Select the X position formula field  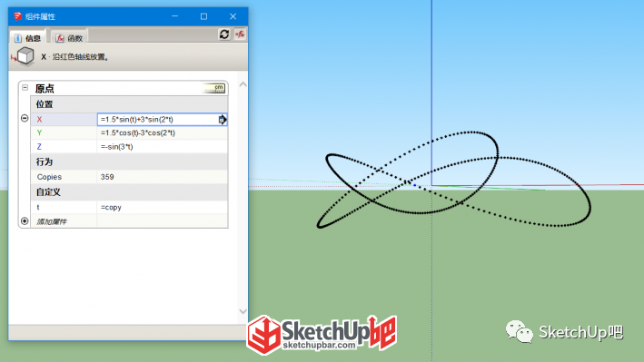point(162,120)
